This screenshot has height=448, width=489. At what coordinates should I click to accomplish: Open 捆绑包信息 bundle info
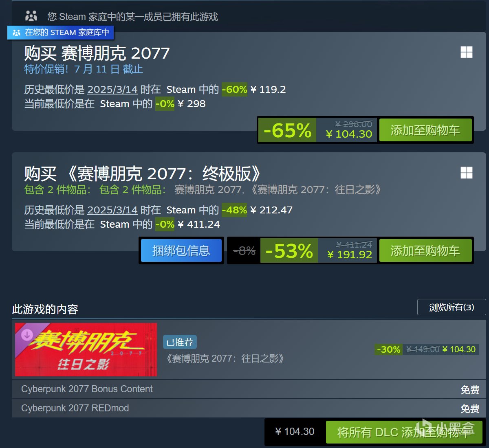181,250
